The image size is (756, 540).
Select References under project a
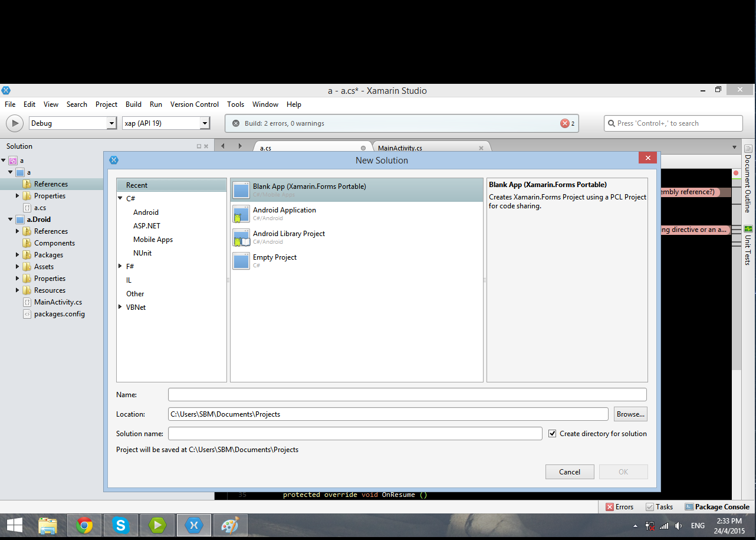tap(51, 184)
